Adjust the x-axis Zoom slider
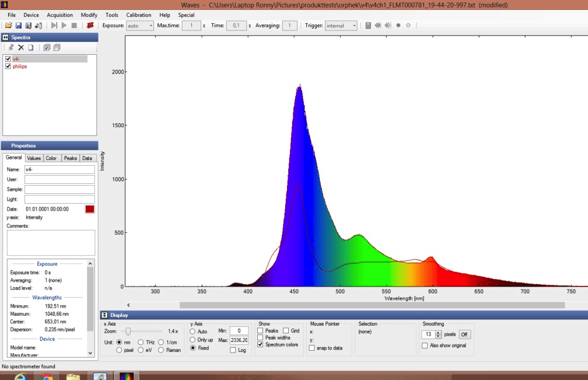Screen dimensions: 588x380 [x=129, y=332]
